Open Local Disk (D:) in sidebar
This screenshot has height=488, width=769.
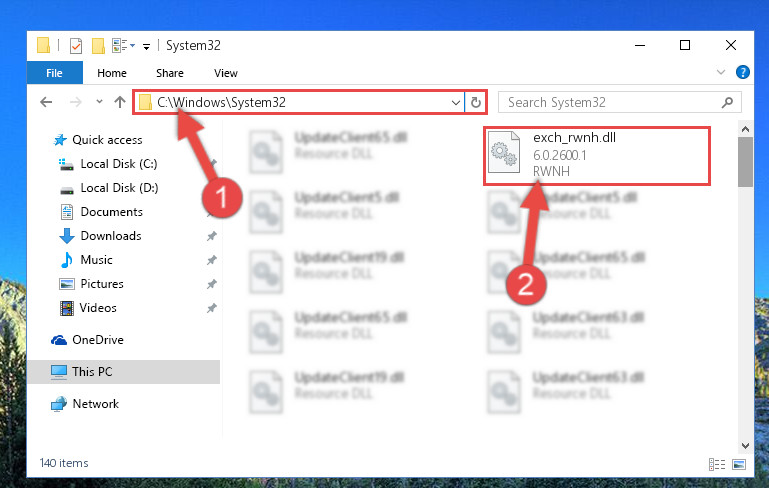[x=119, y=188]
